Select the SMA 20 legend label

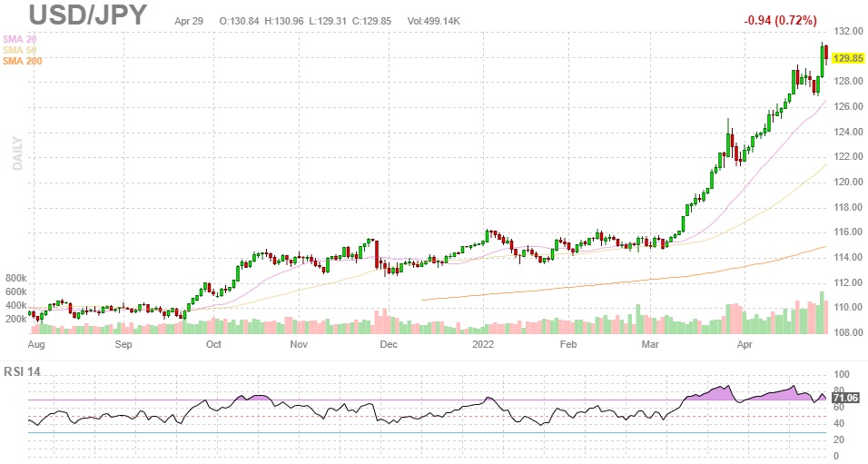tap(20, 39)
